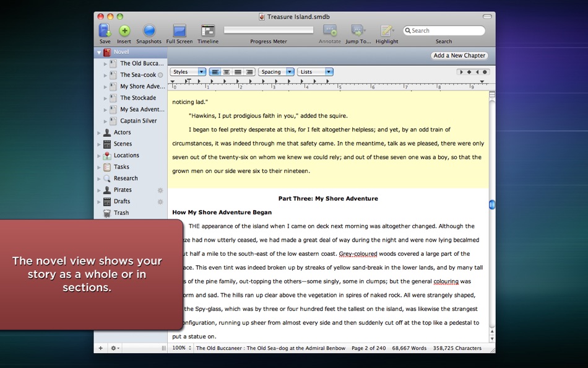Click the plus button below sidebar

click(100, 348)
